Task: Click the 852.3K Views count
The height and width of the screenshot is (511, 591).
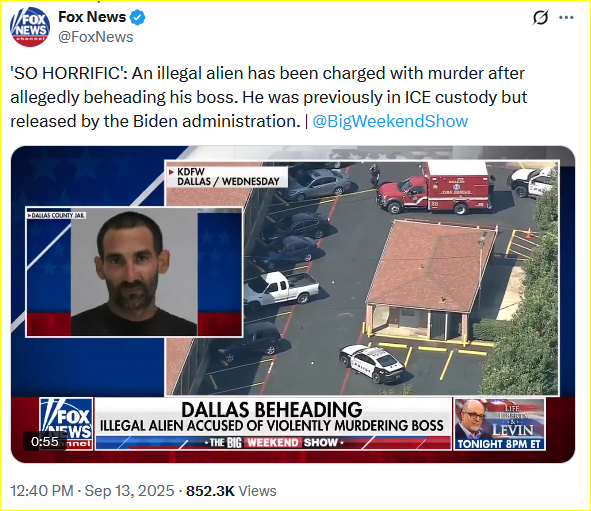Action: tap(231, 491)
